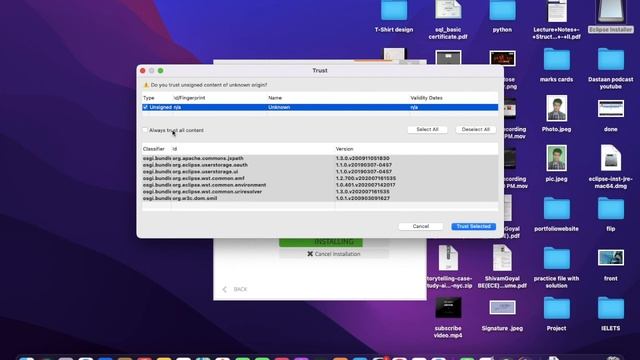This screenshot has height=360, width=640.
Task: Click the Classifier column header
Action: click(x=153, y=149)
